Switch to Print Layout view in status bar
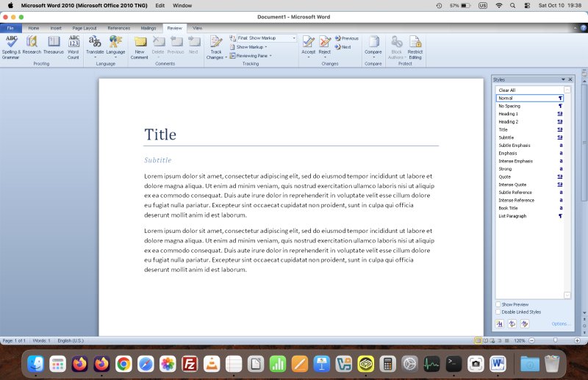This screenshot has width=588, height=380. 478,340
